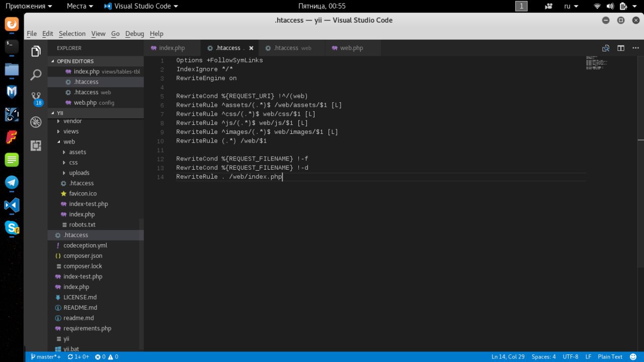The width and height of the screenshot is (644, 362).
Task: Open the File menu
Action: [x=32, y=34]
